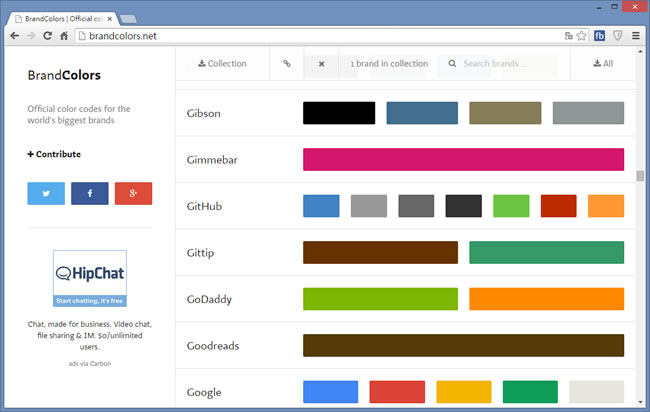Open the Contribute link

[x=55, y=154]
